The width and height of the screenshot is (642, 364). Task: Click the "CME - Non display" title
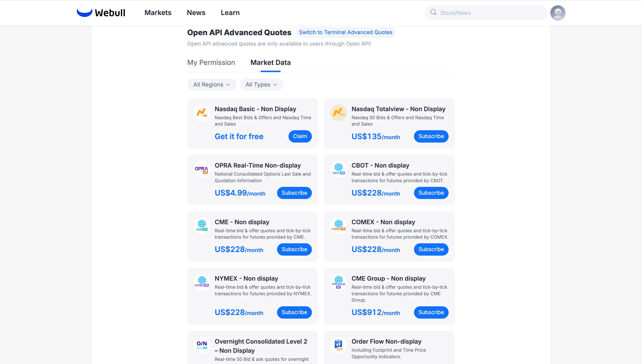(242, 222)
